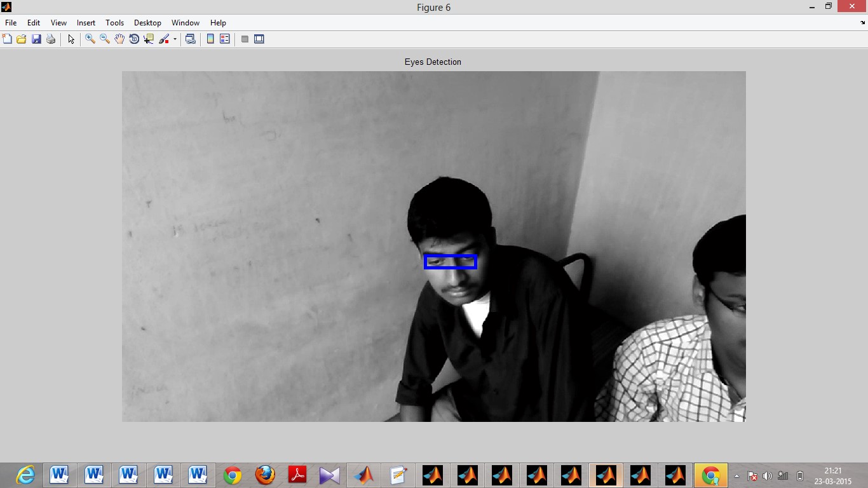
Task: Activate the Zoom In magnifier tool
Action: coord(90,39)
